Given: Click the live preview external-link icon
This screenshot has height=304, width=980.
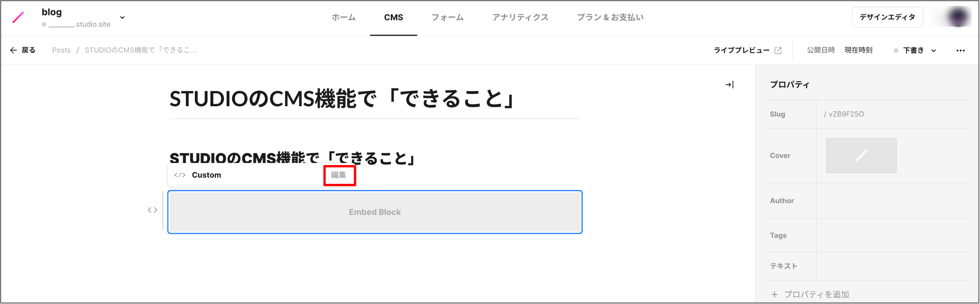Looking at the screenshot, I should 778,50.
